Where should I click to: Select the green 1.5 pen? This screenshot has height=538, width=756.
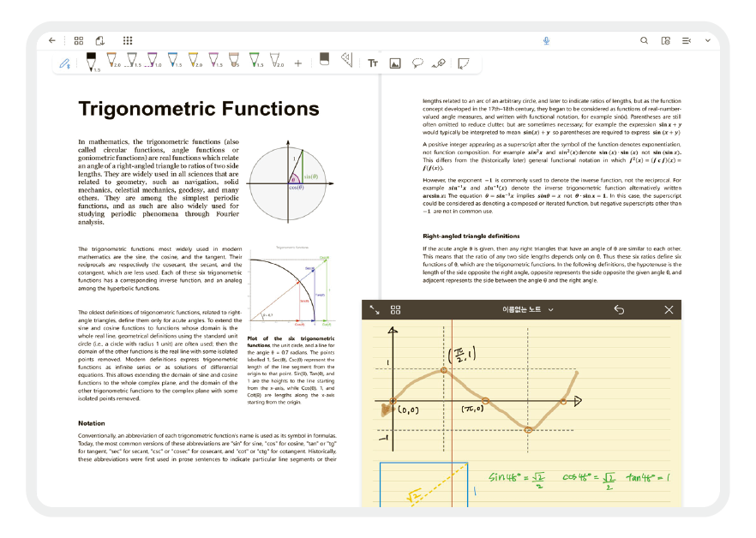tap(255, 60)
